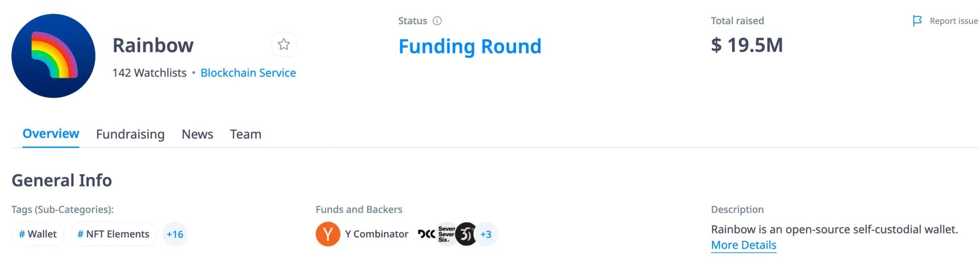Click the Rainbow project logo
Viewport: 980px width, 262px height.
53,56
